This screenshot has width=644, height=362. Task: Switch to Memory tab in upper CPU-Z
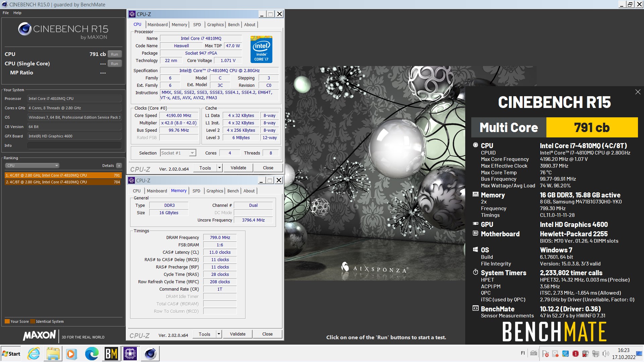click(179, 24)
